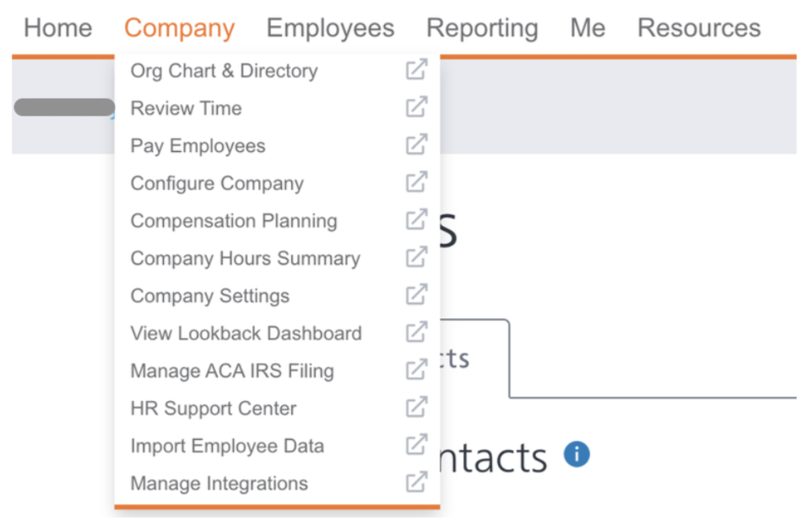The height and width of the screenshot is (520, 812).
Task: Click pop-out icon next to Compensation Planning
Action: (416, 219)
